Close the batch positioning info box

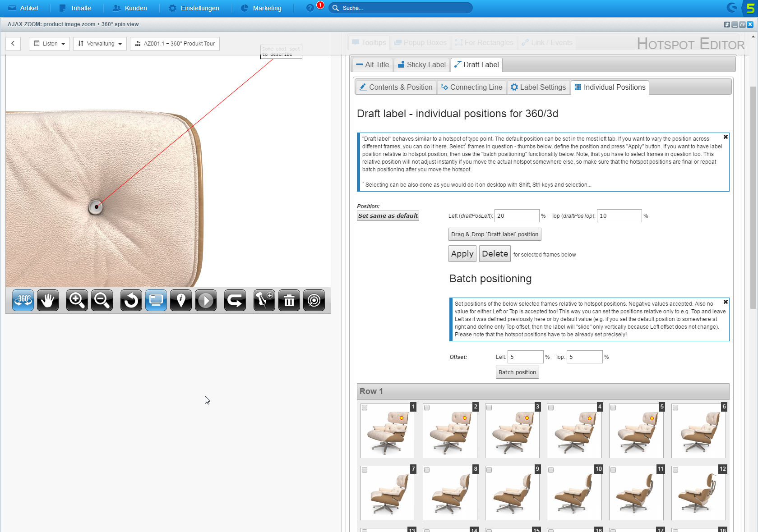click(726, 302)
